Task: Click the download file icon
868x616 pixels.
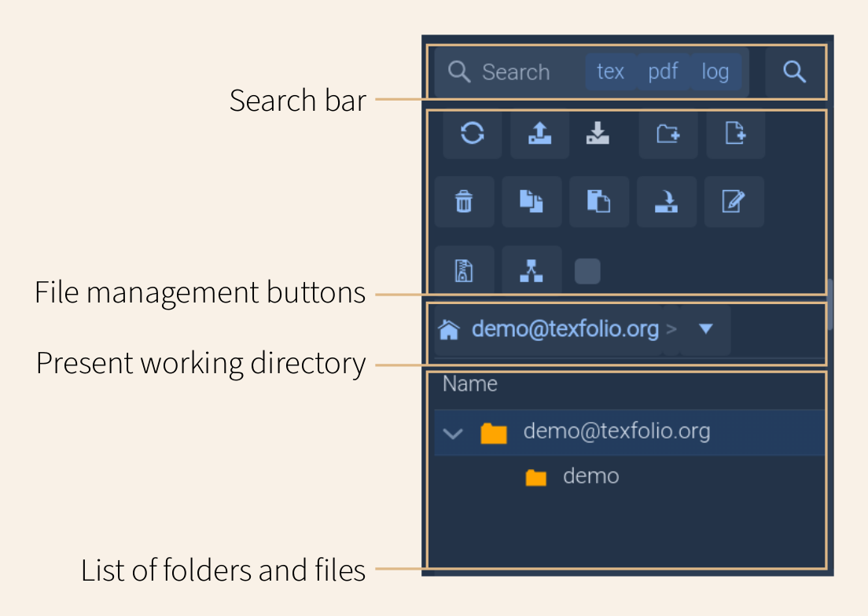Action: pos(598,134)
